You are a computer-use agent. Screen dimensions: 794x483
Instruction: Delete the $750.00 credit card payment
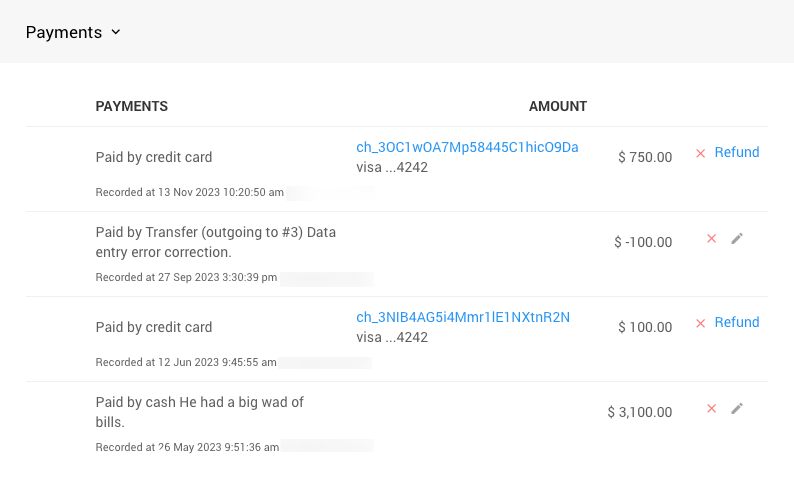pyautogui.click(x=700, y=153)
